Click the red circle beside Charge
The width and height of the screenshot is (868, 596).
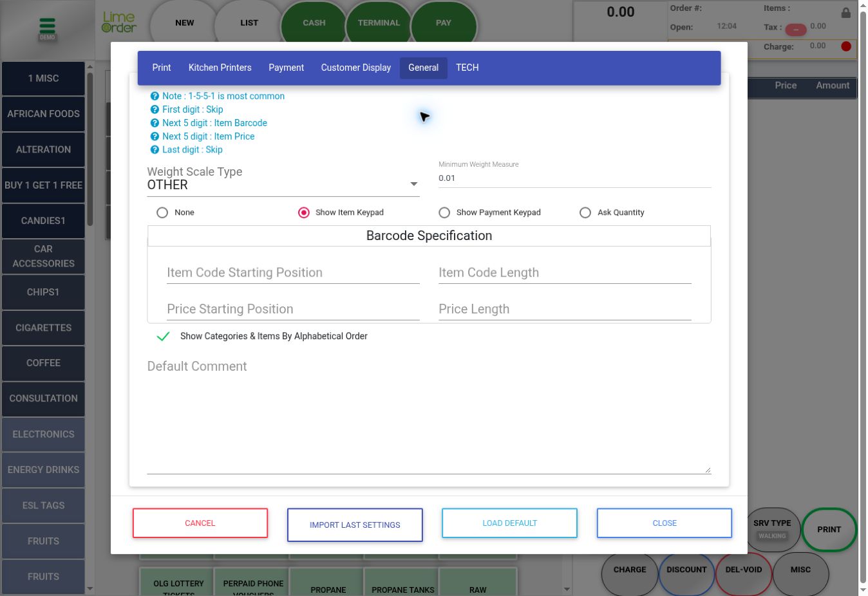(846, 46)
